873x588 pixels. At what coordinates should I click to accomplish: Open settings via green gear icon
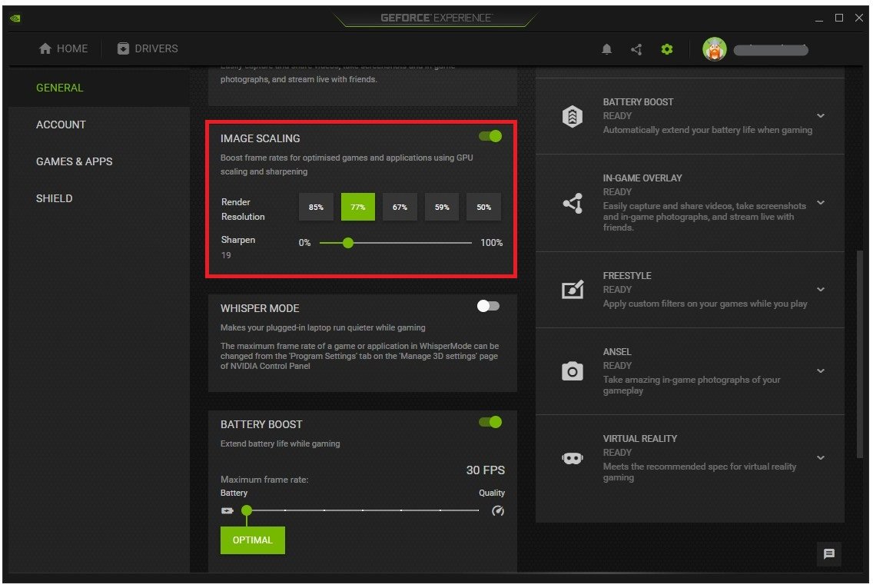coord(666,49)
